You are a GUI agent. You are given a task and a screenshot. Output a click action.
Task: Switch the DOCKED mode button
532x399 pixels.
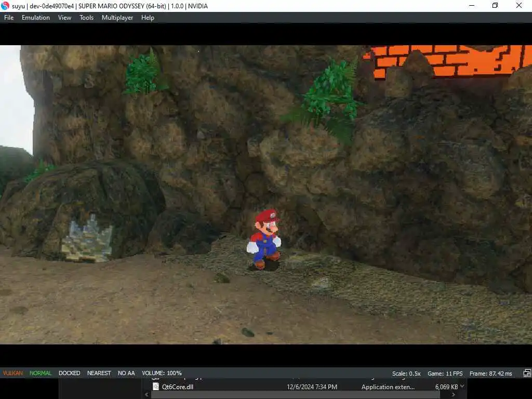coord(69,373)
